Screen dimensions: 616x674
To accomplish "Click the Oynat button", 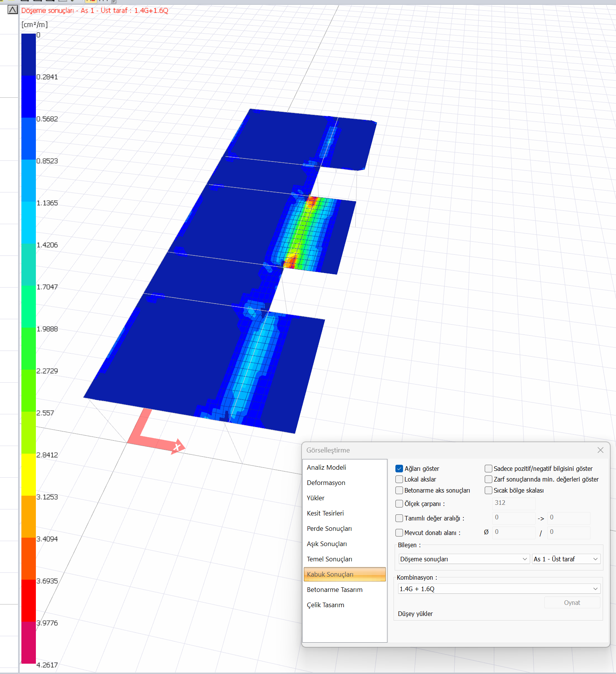I will pyautogui.click(x=572, y=603).
